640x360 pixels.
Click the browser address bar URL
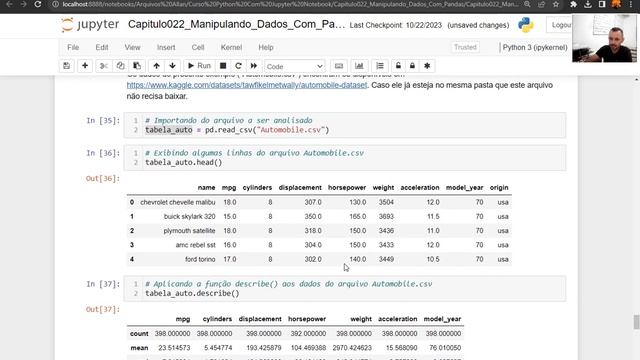(291, 4)
